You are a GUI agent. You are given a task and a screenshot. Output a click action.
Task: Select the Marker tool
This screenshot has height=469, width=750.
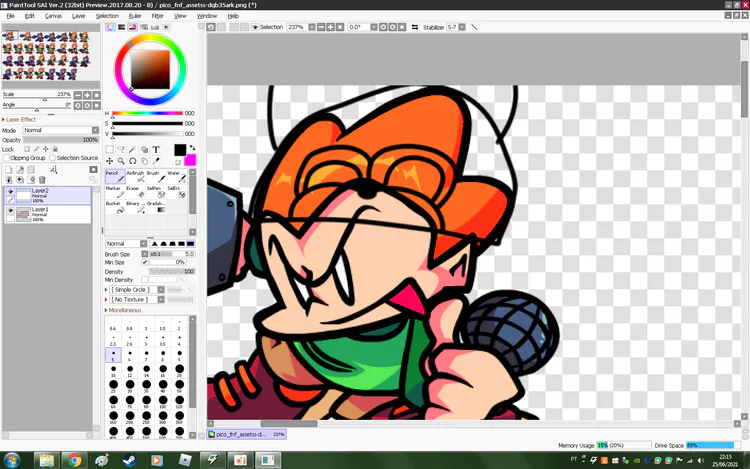pyautogui.click(x=115, y=192)
